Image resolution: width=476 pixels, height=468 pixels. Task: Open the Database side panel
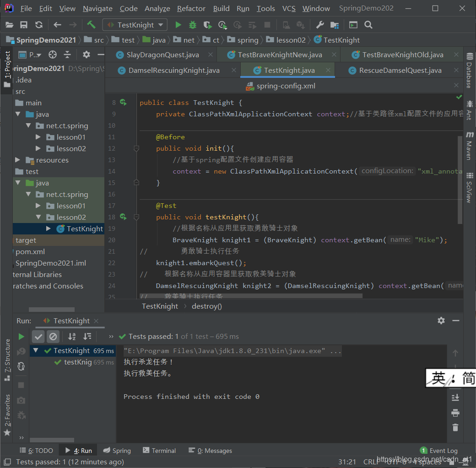(469, 71)
